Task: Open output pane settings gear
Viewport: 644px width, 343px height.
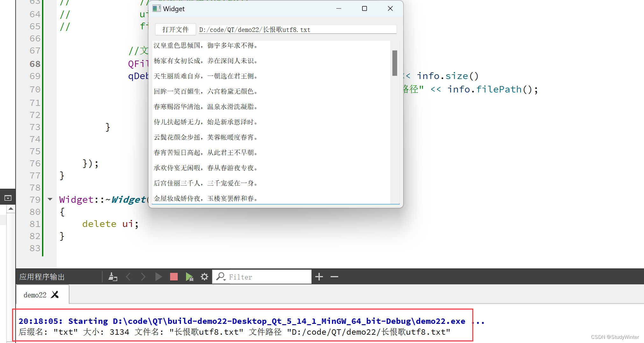Action: pos(204,277)
